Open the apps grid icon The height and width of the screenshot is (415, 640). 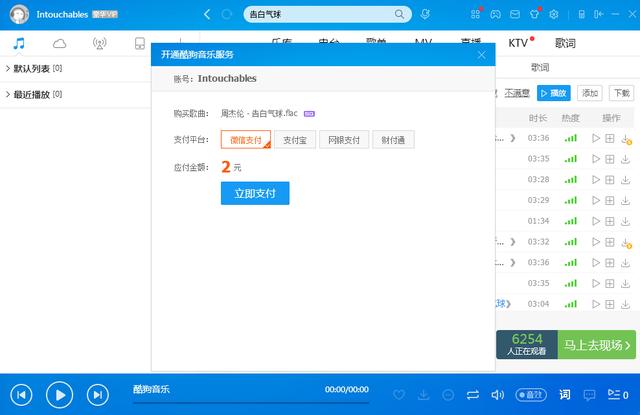point(475,15)
